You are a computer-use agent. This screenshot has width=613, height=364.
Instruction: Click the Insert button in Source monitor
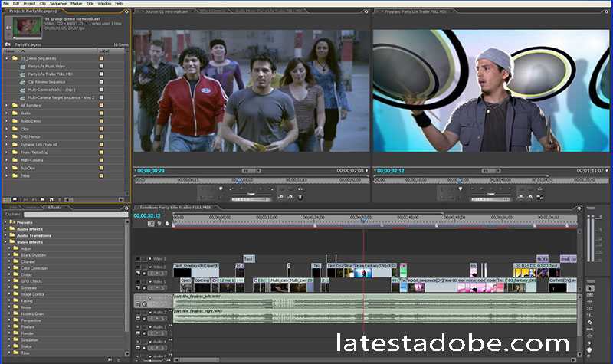280,198
